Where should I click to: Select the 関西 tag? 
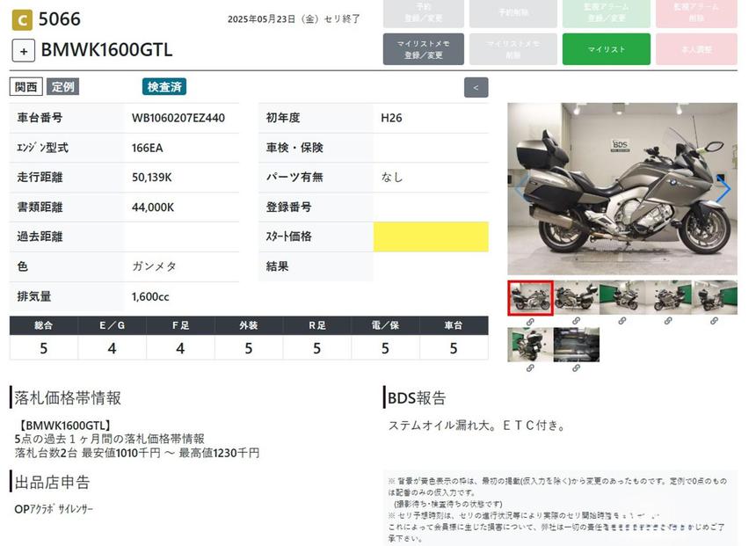25,87
